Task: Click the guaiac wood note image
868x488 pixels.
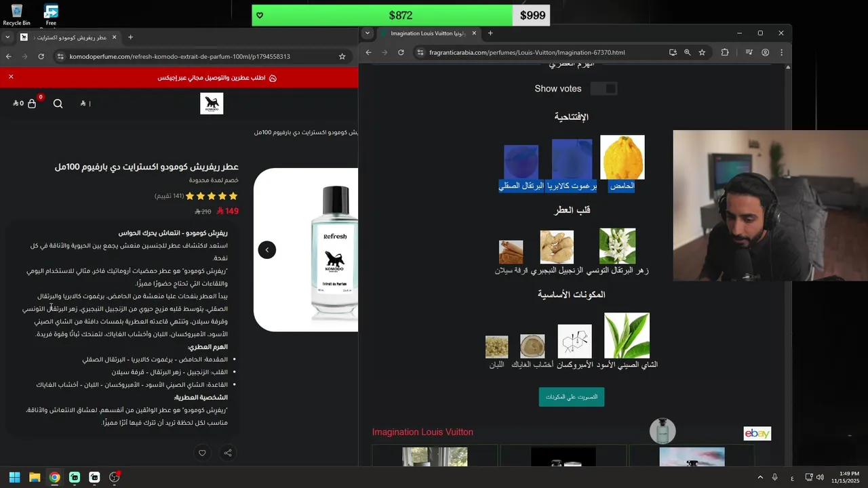Action: click(532, 346)
